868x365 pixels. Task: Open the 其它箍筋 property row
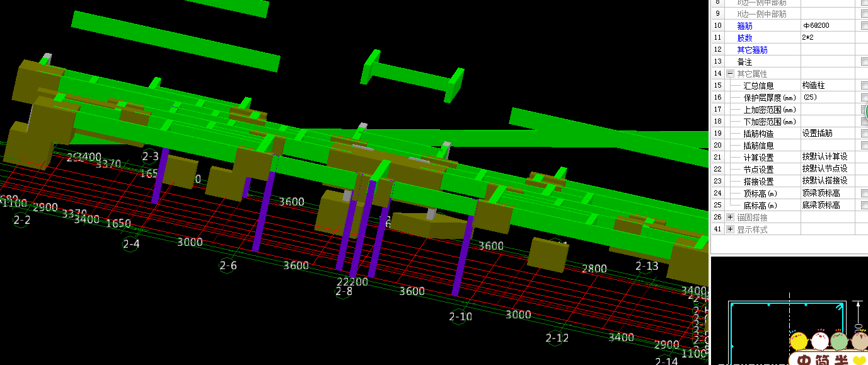pyautogui.click(x=752, y=50)
